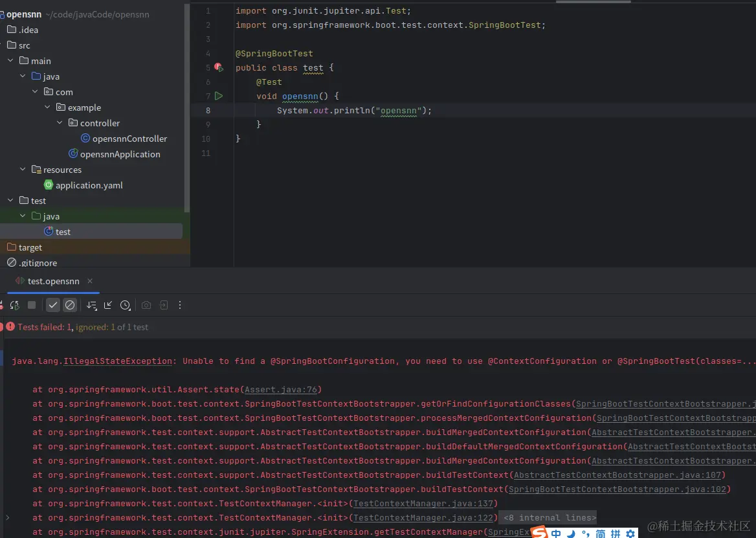Click the example package icon
Screen dimensions: 756x538
(x=61, y=107)
